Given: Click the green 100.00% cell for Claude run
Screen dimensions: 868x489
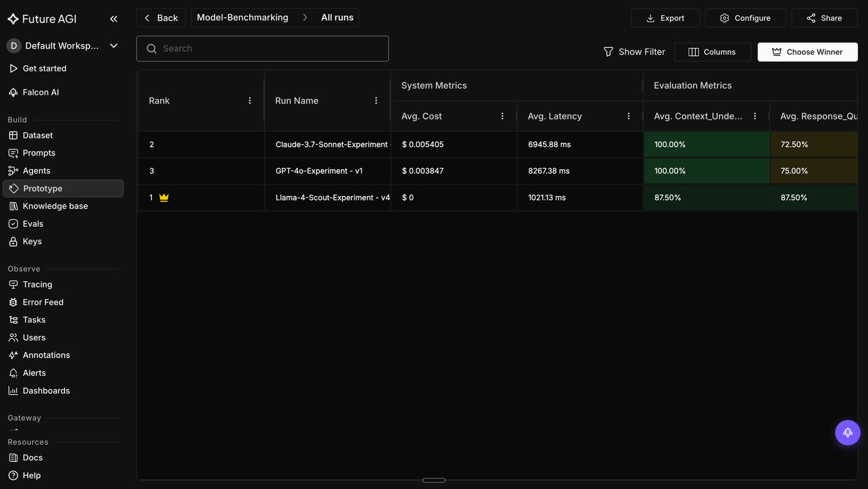Looking at the screenshot, I should tap(707, 144).
